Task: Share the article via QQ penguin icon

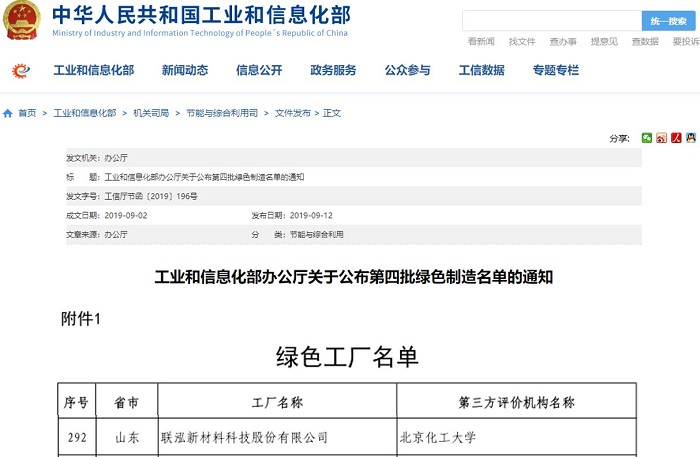Action: tap(690, 138)
